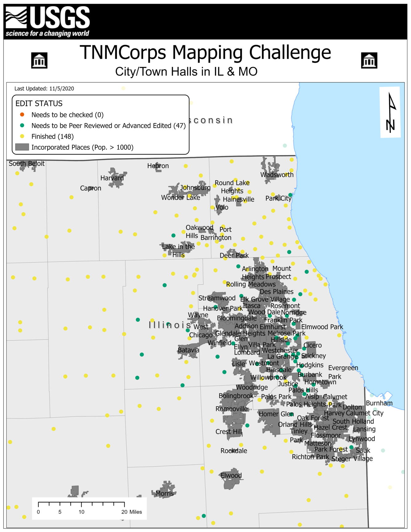Click the 20 Miles scale bar label
Screen dimensions: 411x532
click(132, 512)
